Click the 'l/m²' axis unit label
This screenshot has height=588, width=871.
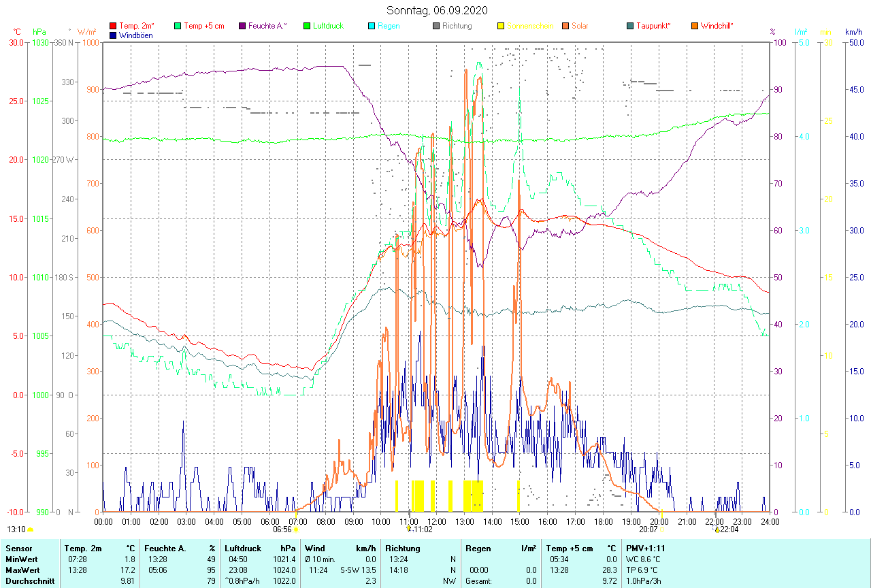click(x=801, y=32)
